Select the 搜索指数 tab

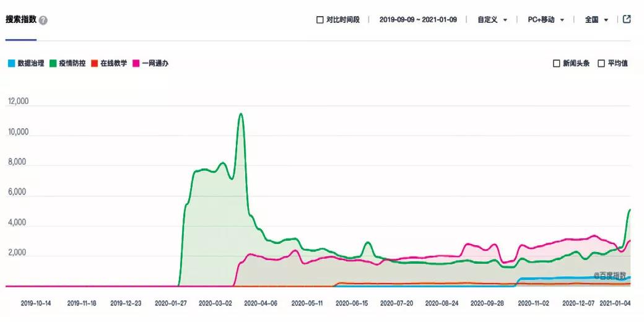tap(20, 20)
